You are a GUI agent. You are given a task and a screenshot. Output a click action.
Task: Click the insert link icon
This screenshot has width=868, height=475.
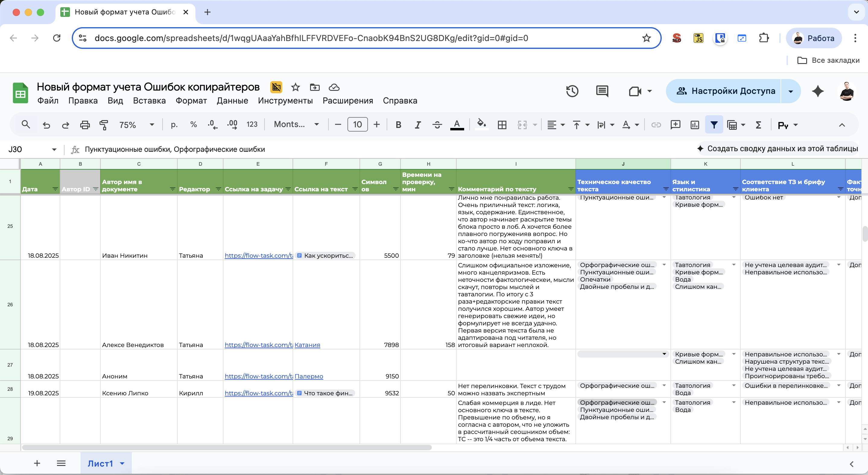click(x=656, y=125)
